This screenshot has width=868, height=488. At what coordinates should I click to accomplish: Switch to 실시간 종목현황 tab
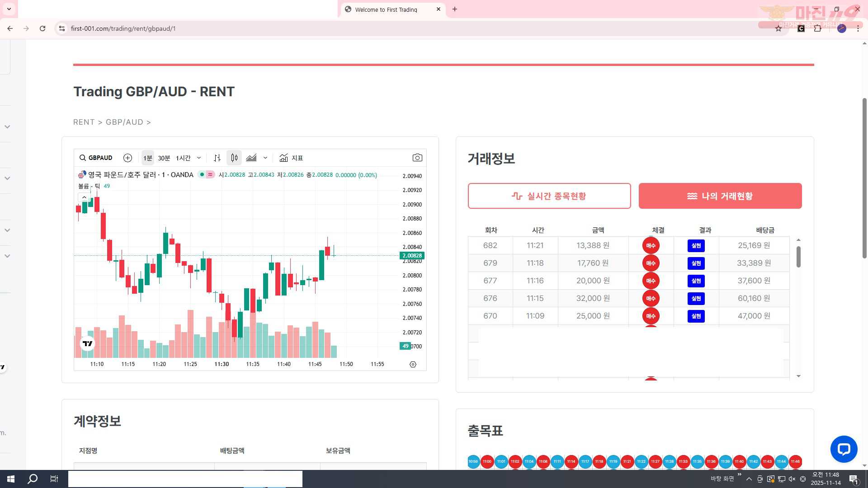click(549, 196)
